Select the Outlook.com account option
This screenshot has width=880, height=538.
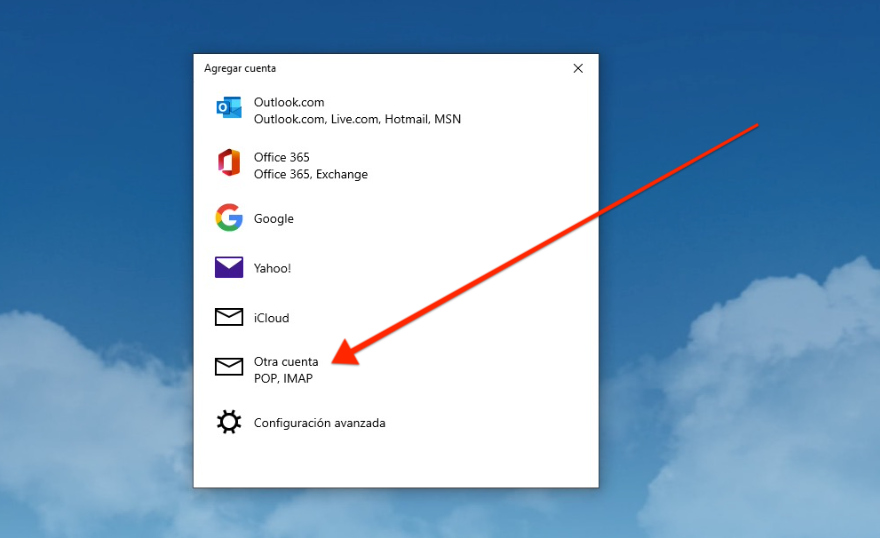[289, 102]
